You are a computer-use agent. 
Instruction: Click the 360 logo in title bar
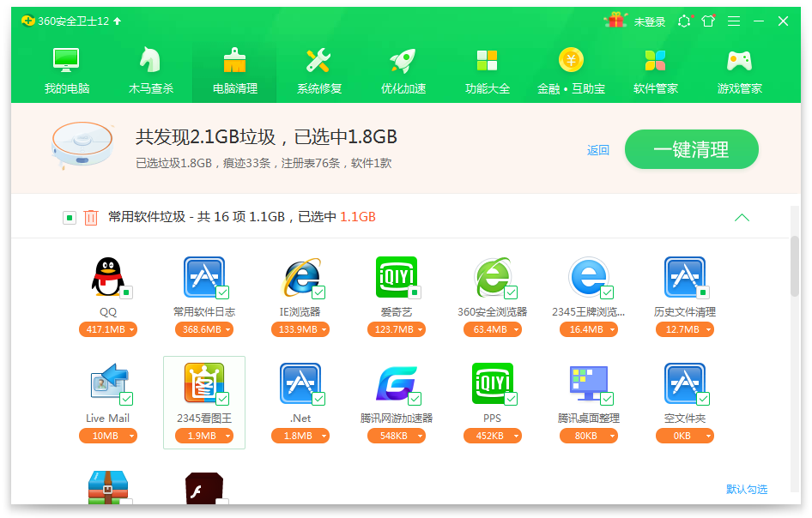(x=28, y=21)
